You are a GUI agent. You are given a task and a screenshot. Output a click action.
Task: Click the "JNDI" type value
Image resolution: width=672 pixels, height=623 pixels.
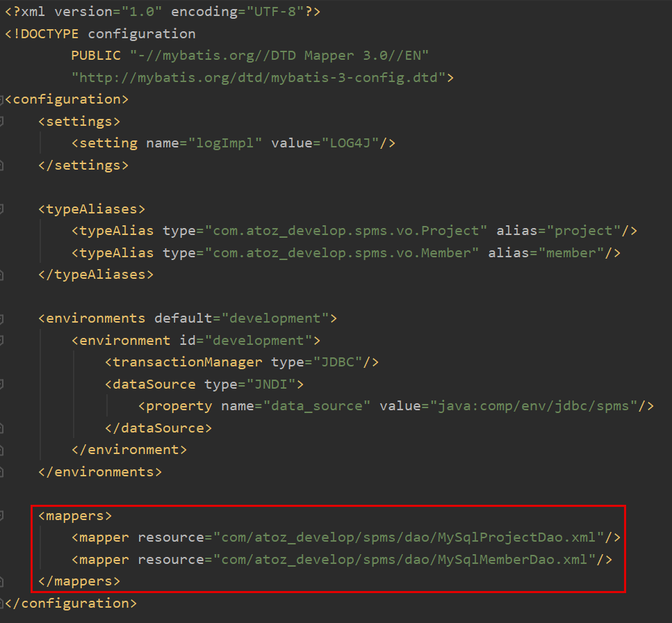[x=271, y=385]
